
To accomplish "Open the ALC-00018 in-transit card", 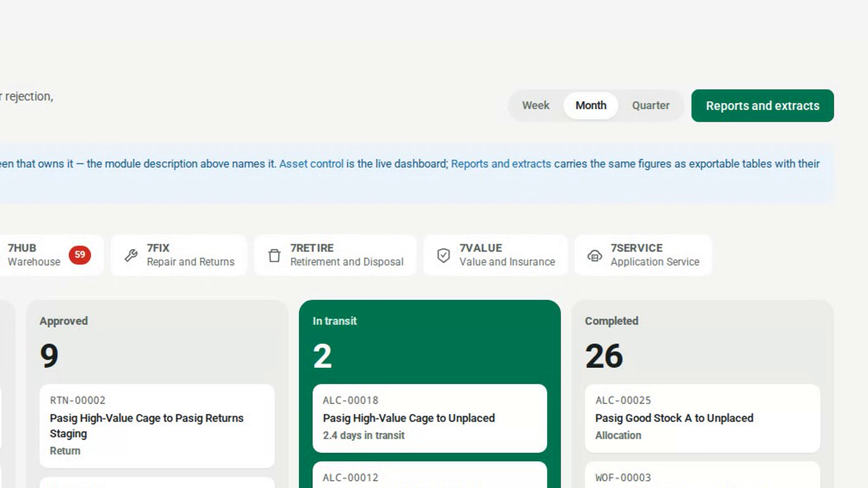I will point(429,418).
